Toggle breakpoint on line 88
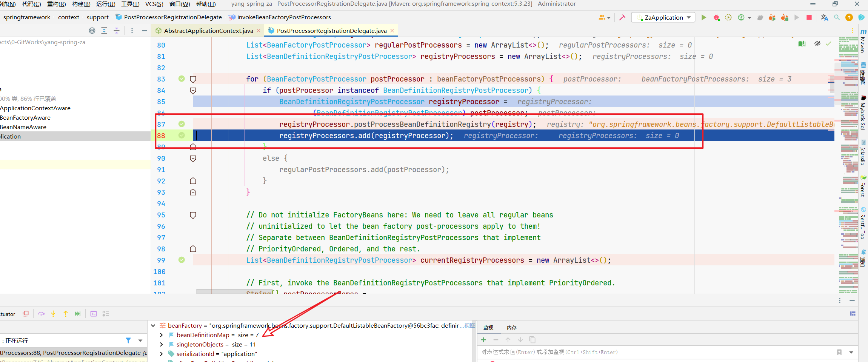 coord(182,135)
